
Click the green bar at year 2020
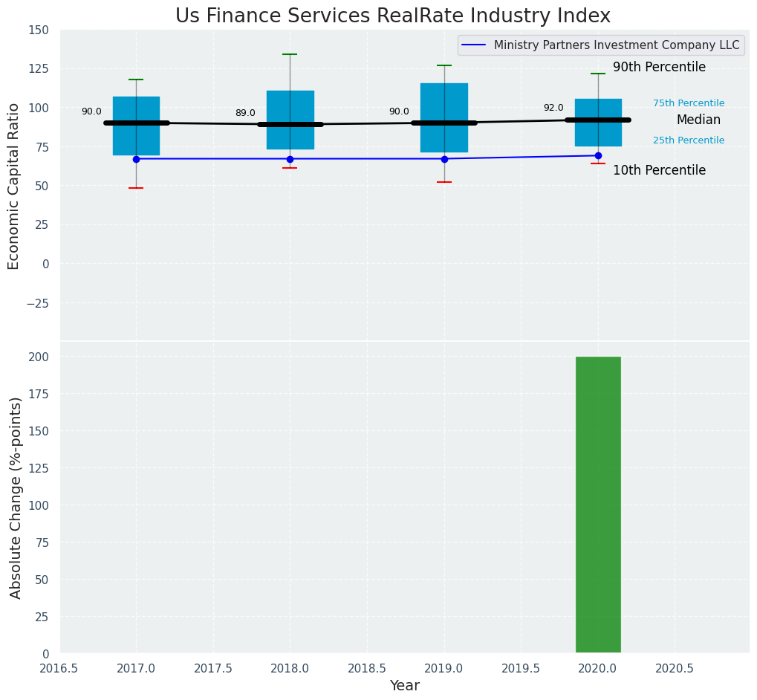[598, 505]
